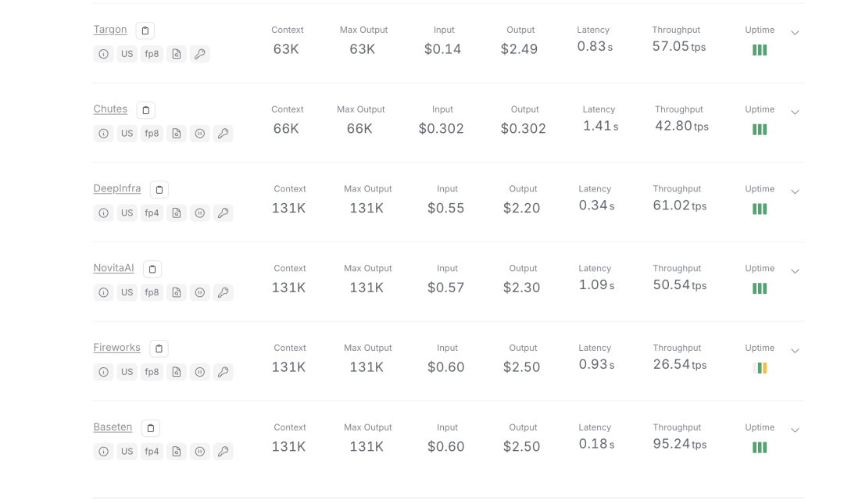Image resolution: width=844 pixels, height=504 pixels.
Task: Click the key icon in DeepInfra row
Action: point(223,213)
